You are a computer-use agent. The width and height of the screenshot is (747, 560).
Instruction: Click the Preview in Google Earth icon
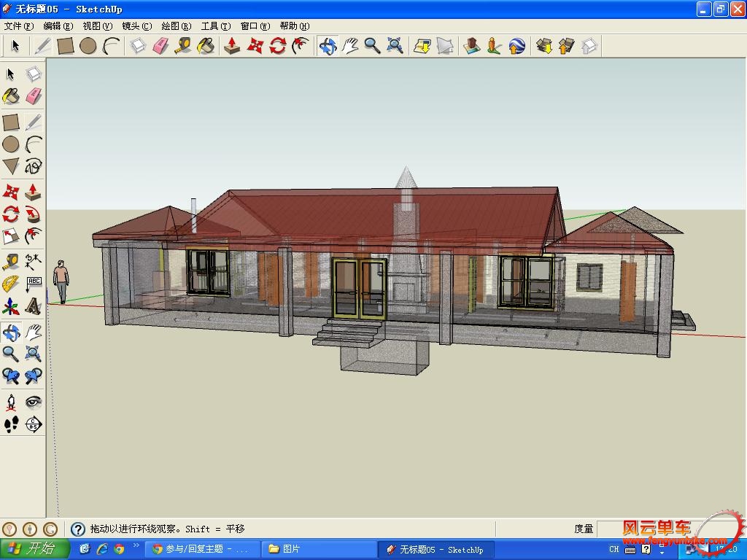516,46
